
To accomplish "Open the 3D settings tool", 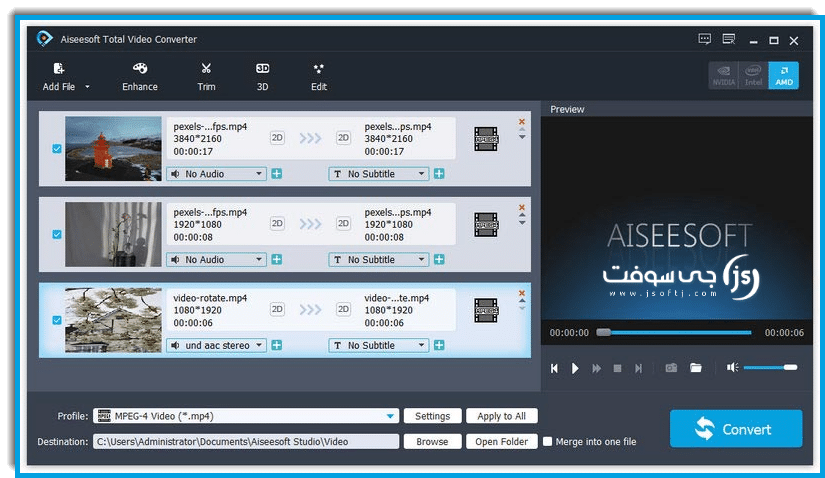I will 262,76.
